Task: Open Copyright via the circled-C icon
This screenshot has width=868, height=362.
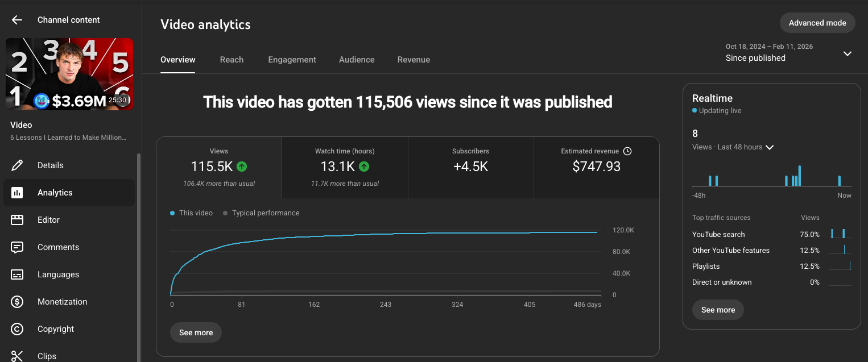Action: 17,328
